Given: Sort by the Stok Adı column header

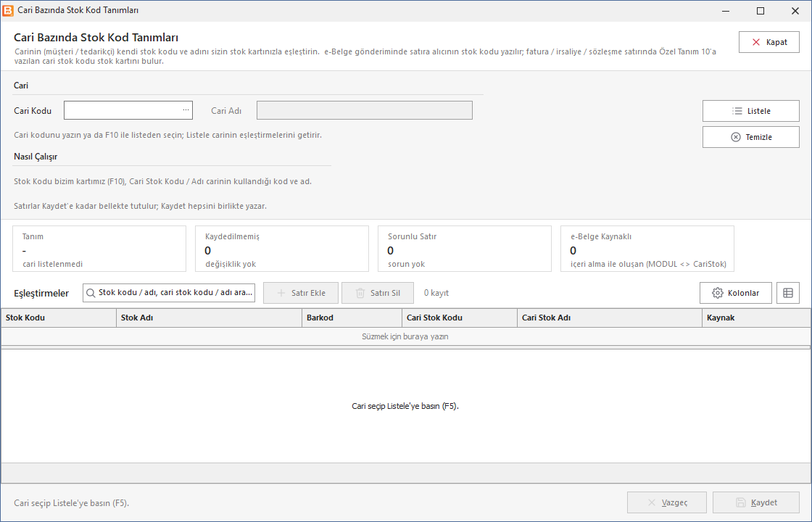Looking at the screenshot, I should [x=210, y=318].
